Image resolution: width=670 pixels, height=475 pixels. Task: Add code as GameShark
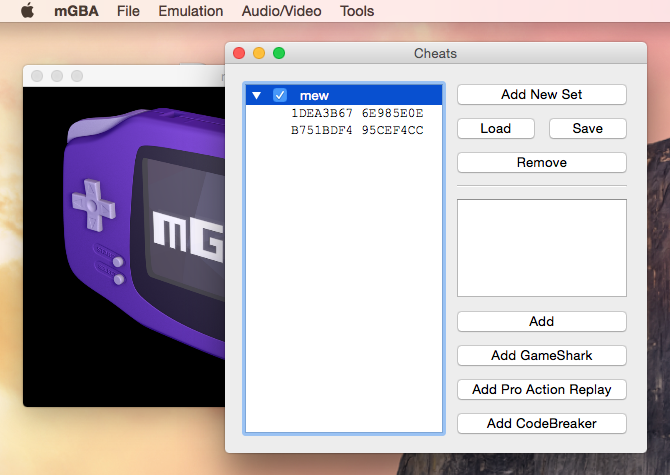coord(541,355)
